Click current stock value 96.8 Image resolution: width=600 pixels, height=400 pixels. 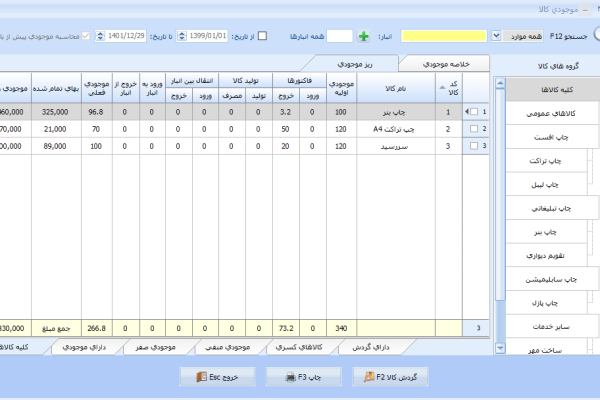[x=96, y=112]
